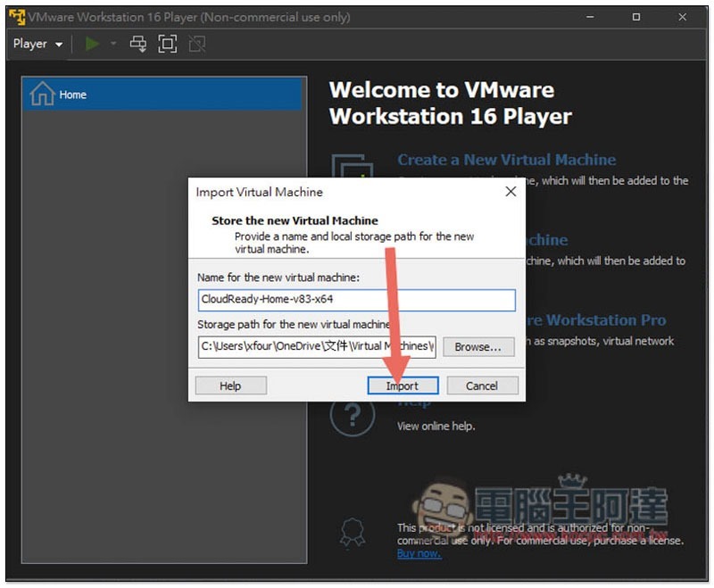The width and height of the screenshot is (714, 588).
Task: Click the storage path input field
Action: click(317, 346)
